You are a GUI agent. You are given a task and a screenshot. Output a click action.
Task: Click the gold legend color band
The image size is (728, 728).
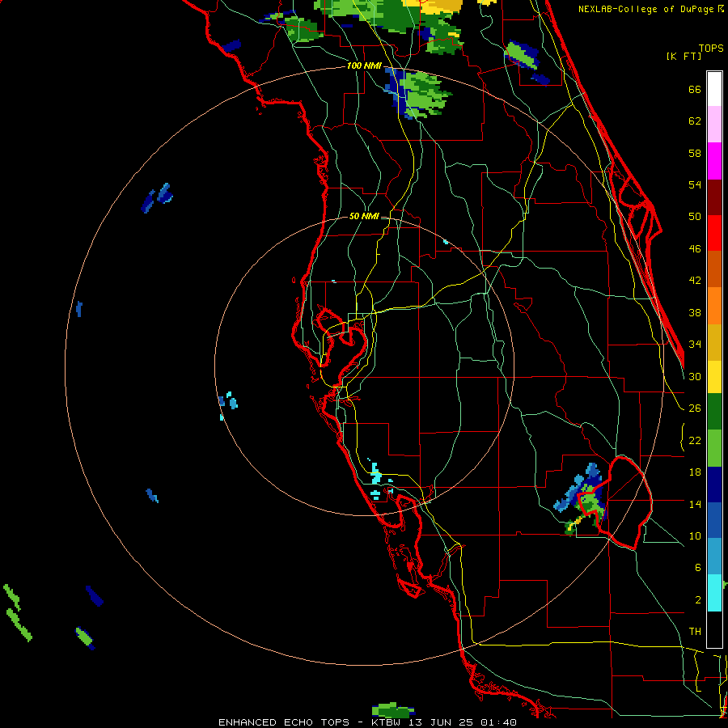click(714, 342)
